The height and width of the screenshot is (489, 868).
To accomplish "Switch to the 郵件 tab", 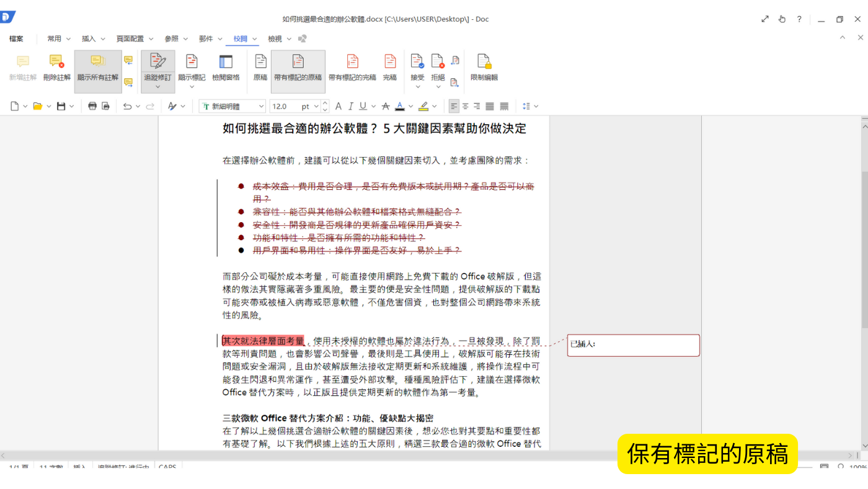I will pyautogui.click(x=206, y=38).
